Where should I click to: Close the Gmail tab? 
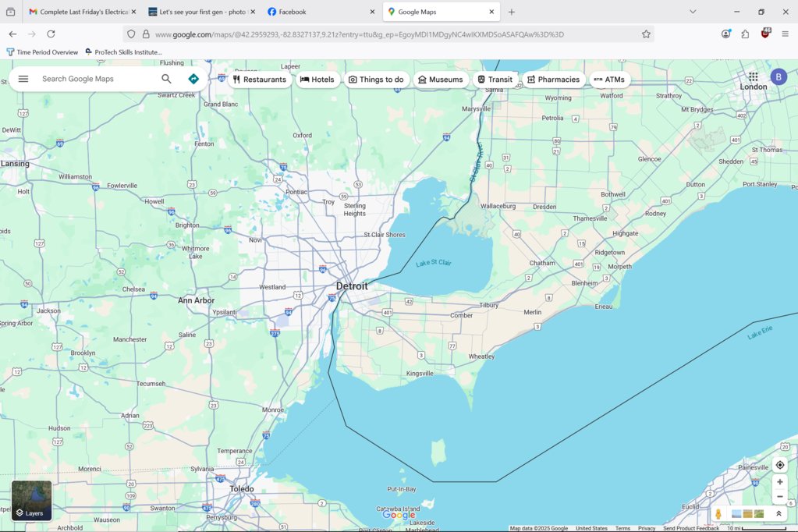133,12
